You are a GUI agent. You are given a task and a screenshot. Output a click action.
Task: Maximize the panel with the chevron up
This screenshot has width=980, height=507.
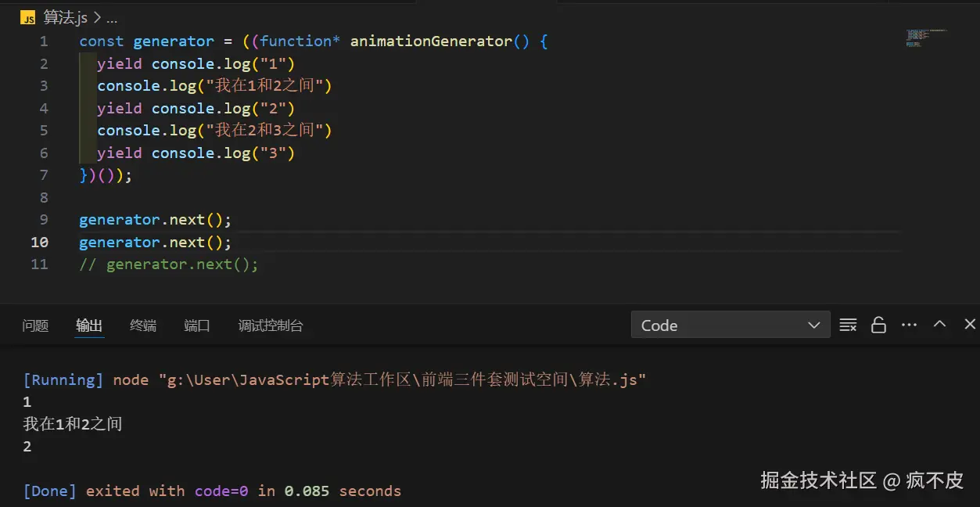pos(940,324)
